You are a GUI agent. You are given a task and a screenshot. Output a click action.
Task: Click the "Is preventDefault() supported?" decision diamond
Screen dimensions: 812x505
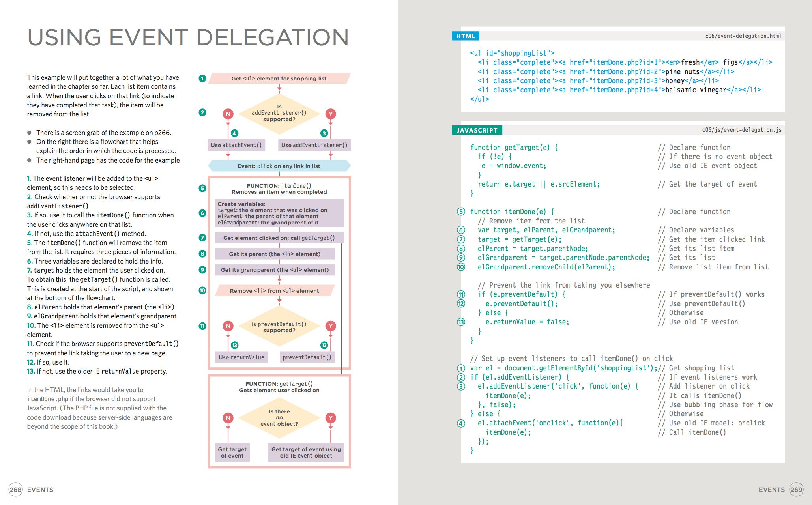tap(279, 327)
